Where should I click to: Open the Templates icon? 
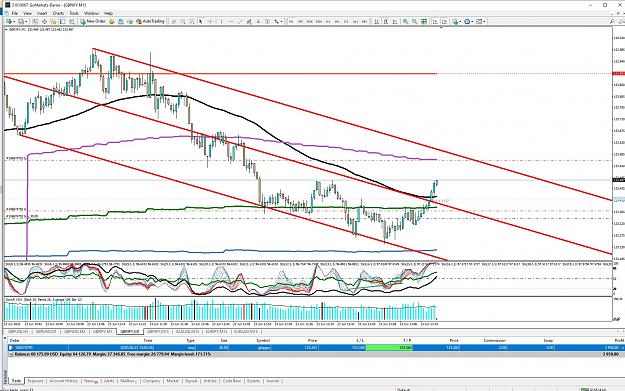[x=480, y=22]
